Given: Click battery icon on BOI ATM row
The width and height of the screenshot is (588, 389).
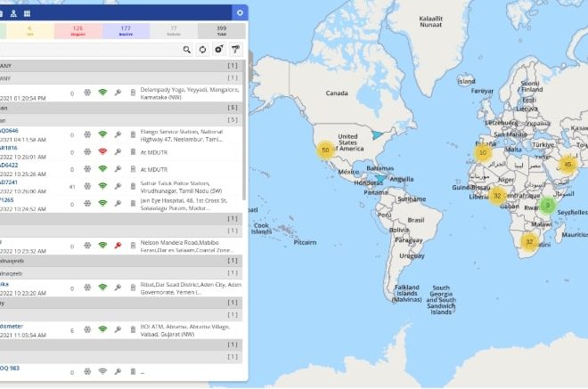Looking at the screenshot, I should click(x=133, y=329).
